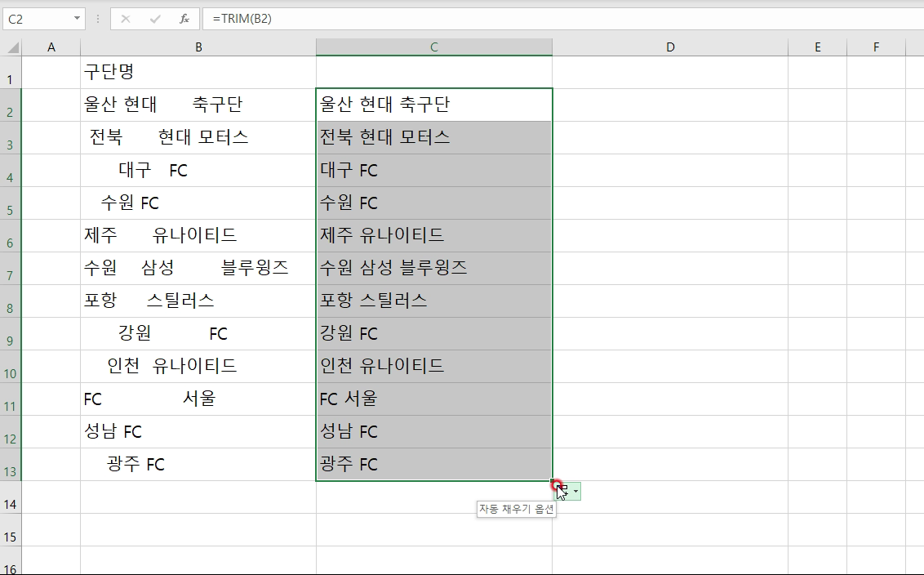
Task: Click cell B5 with indented 수원 FC
Action: (x=198, y=203)
